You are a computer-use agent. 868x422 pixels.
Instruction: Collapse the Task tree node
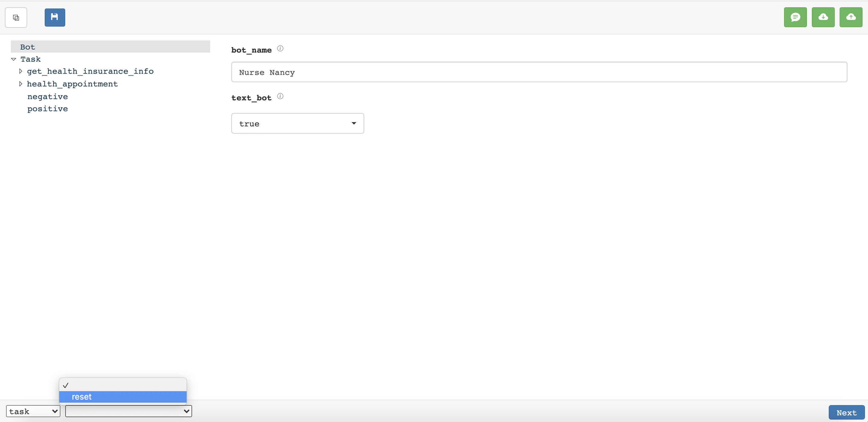coord(14,59)
